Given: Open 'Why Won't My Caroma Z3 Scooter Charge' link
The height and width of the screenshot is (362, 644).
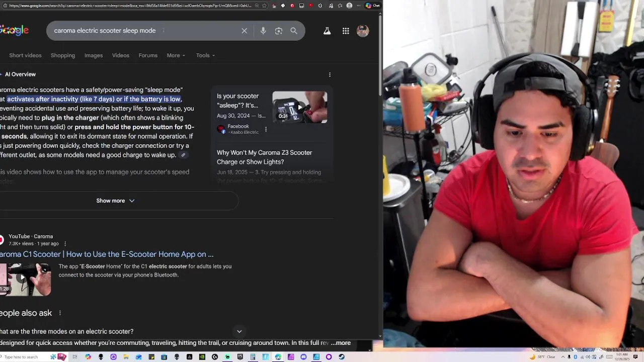Looking at the screenshot, I should [264, 157].
